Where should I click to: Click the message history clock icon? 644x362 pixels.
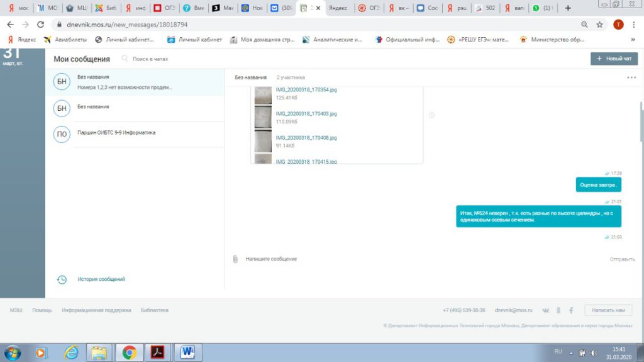click(62, 280)
